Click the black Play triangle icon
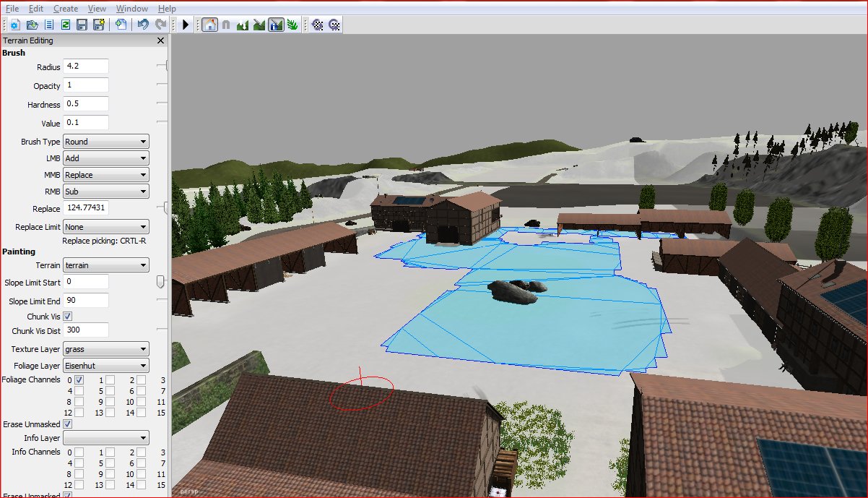868x498 pixels. [186, 25]
